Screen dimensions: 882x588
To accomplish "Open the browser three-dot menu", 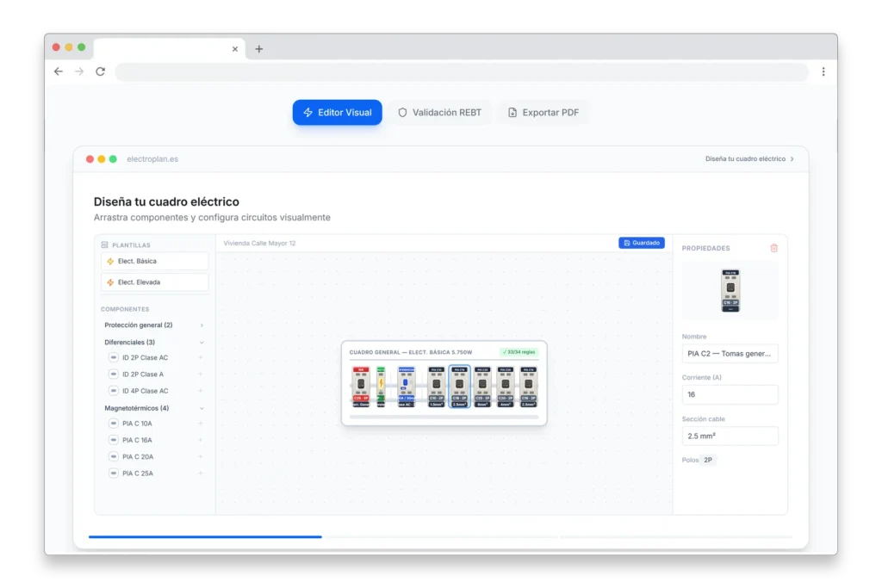I will click(823, 71).
